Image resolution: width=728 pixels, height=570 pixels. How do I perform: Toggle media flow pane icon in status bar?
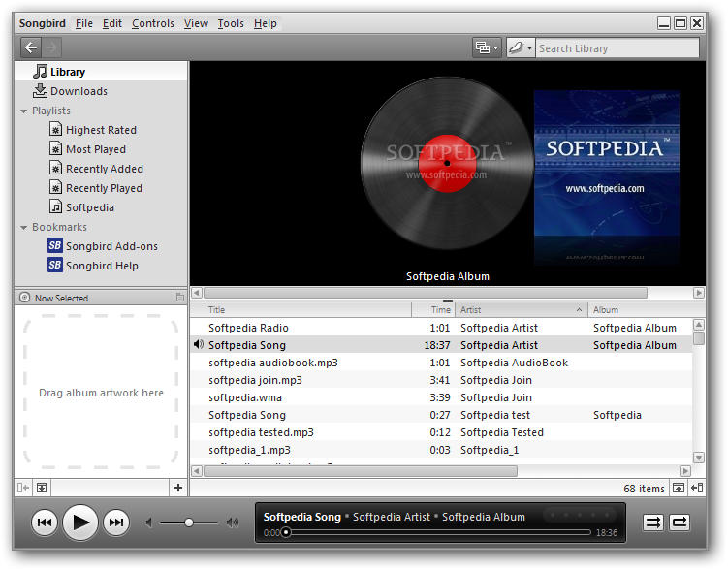679,488
